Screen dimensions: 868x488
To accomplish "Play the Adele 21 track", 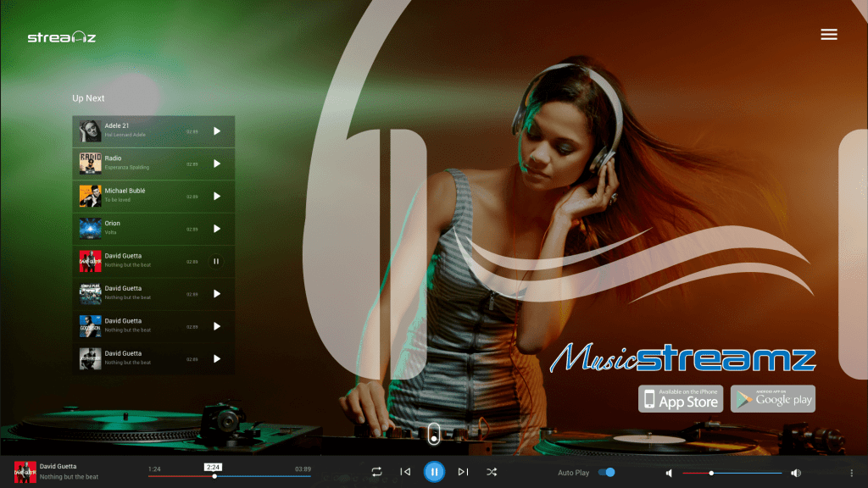I will [217, 131].
